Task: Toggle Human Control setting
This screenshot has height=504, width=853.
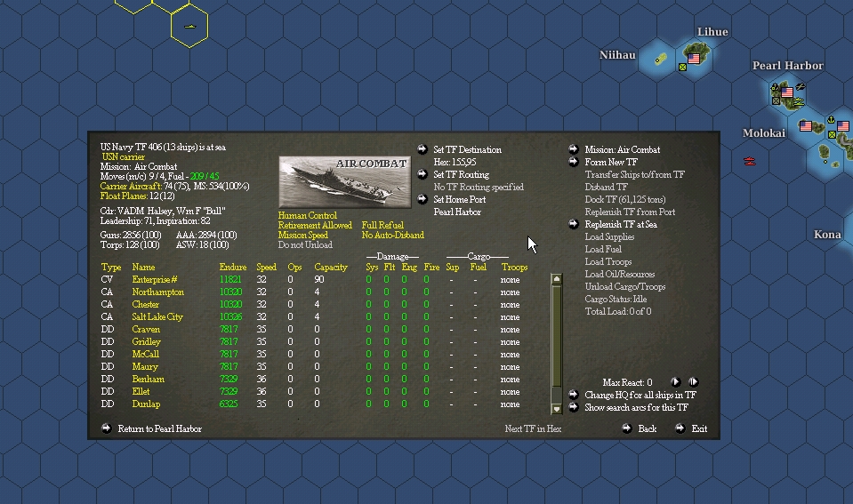Action: tap(308, 215)
